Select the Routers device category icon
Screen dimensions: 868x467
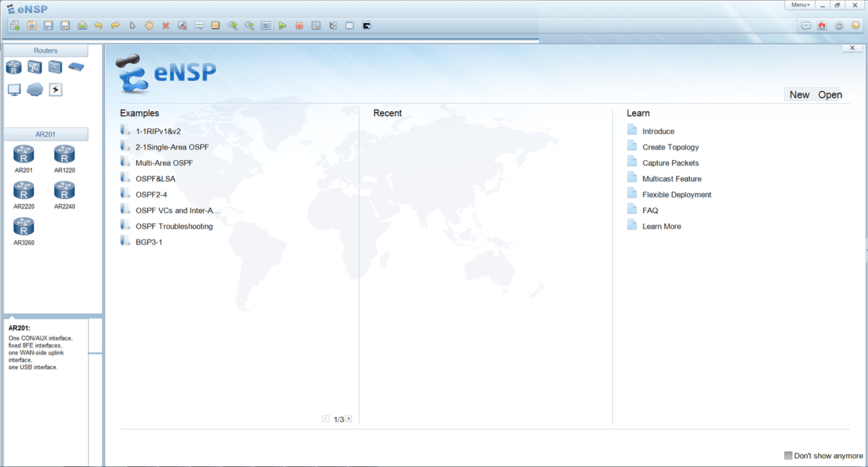click(14, 67)
